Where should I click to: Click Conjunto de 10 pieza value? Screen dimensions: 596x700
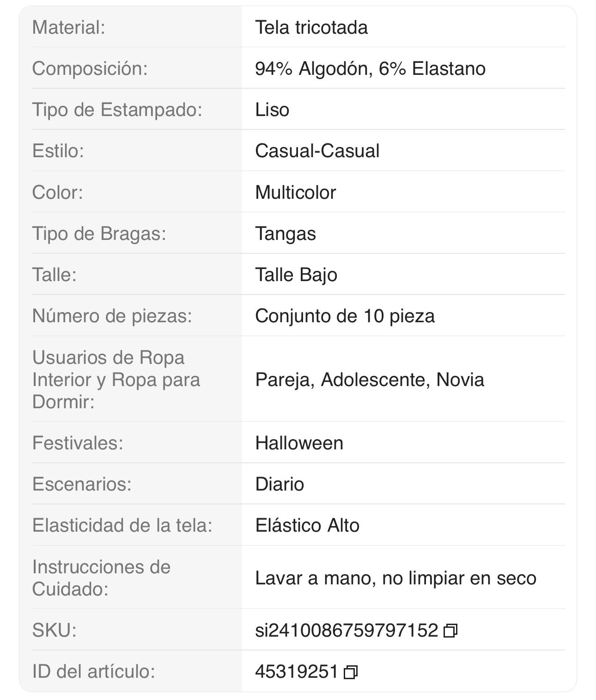345,316
